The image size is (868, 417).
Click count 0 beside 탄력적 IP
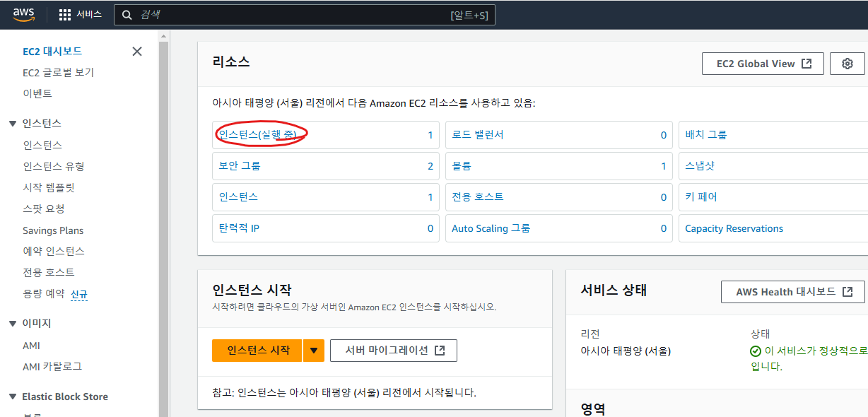(430, 228)
